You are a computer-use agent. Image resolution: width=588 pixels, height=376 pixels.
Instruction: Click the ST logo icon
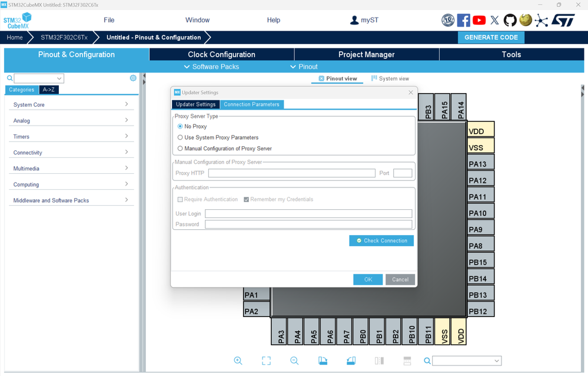point(563,20)
